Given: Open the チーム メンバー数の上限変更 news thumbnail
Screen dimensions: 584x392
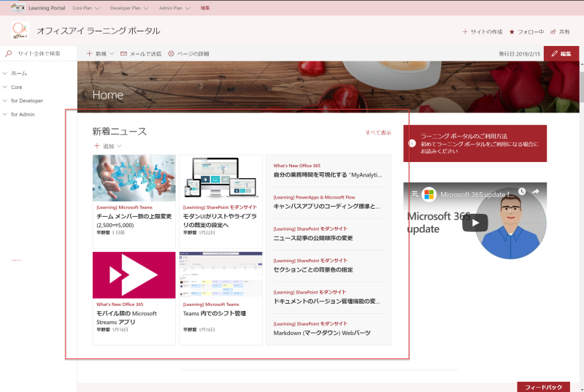Looking at the screenshot, I should [134, 178].
